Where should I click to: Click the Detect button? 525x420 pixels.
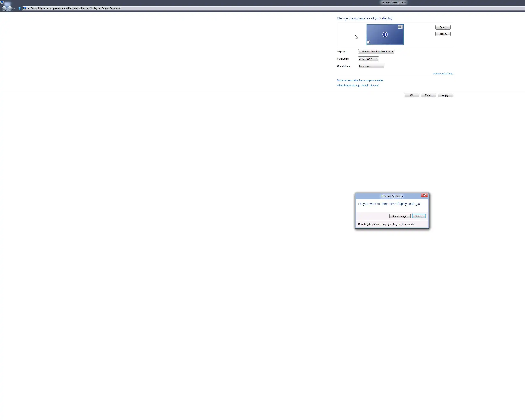[x=443, y=27]
